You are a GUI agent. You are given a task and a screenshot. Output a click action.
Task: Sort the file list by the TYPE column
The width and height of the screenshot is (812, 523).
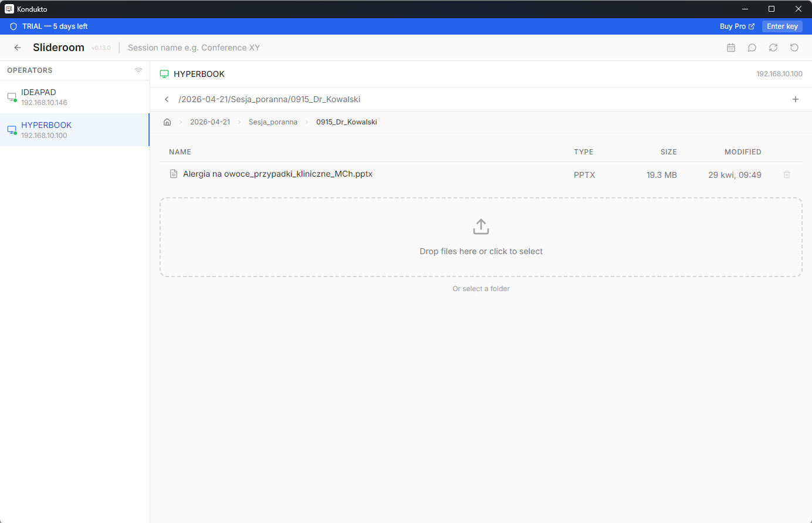tap(584, 152)
